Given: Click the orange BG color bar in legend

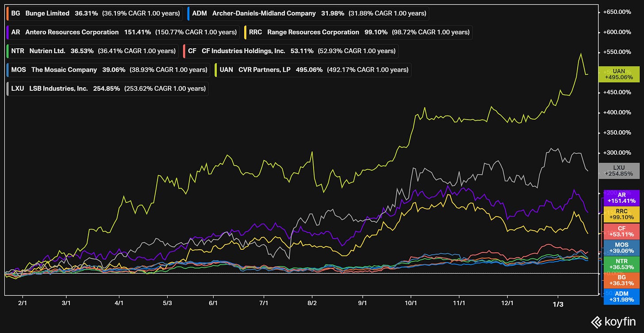Looking at the screenshot, I should click(8, 13).
